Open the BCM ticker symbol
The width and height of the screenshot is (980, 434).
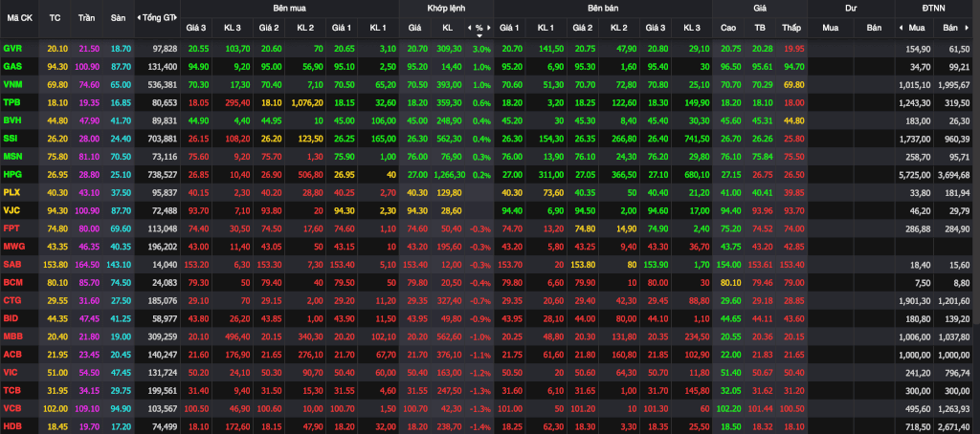(12, 282)
